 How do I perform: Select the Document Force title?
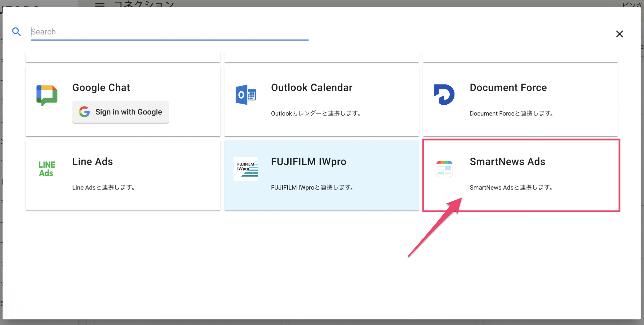click(x=508, y=88)
